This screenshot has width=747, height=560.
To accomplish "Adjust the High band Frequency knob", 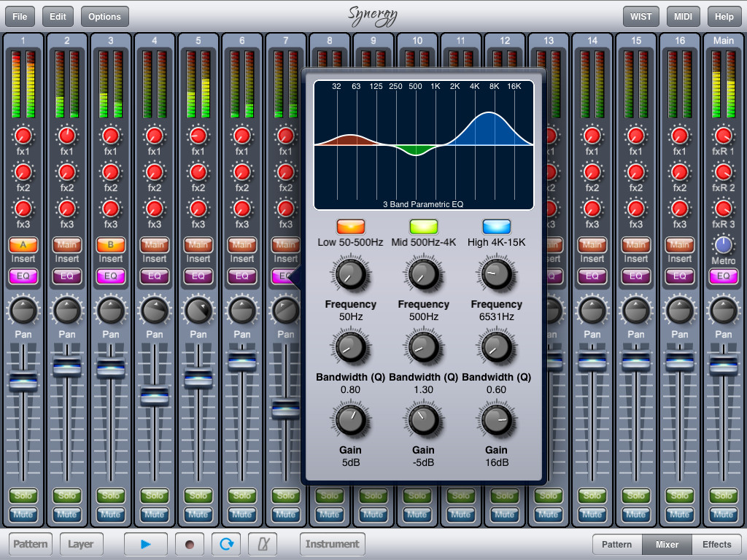I will [496, 274].
